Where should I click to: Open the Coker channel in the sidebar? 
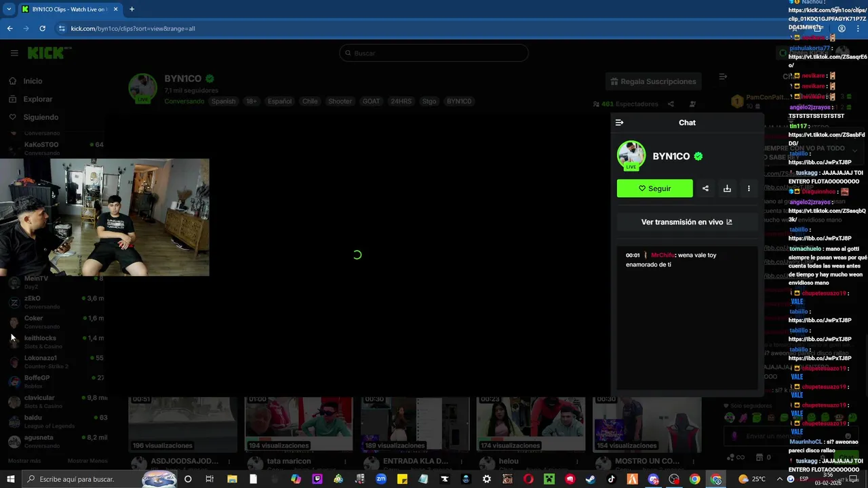click(x=57, y=322)
